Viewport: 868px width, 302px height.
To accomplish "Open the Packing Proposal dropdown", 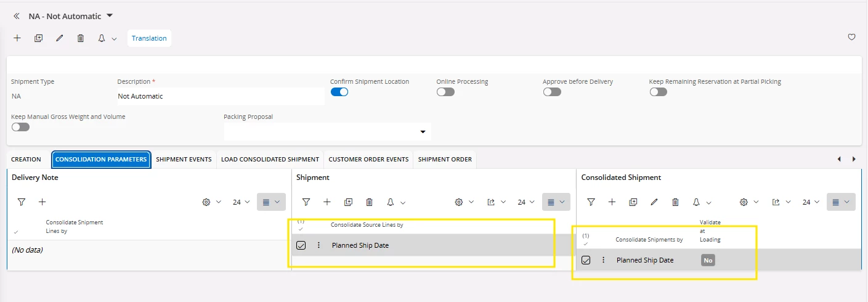I will pyautogui.click(x=423, y=131).
